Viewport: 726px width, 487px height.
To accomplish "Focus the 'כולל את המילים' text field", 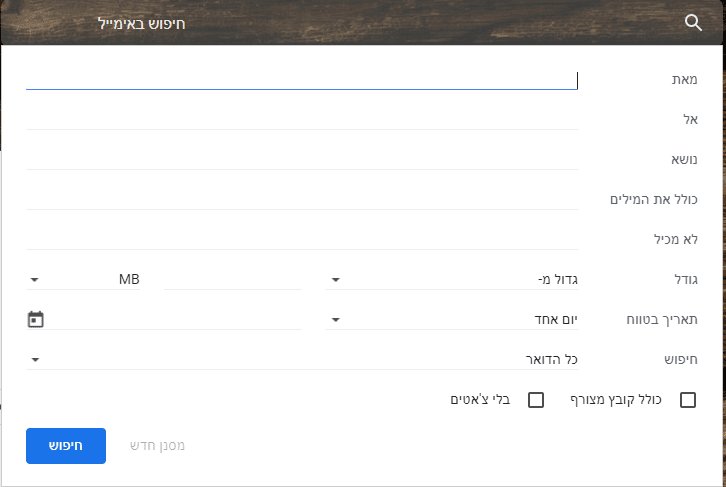I will tap(300, 199).
